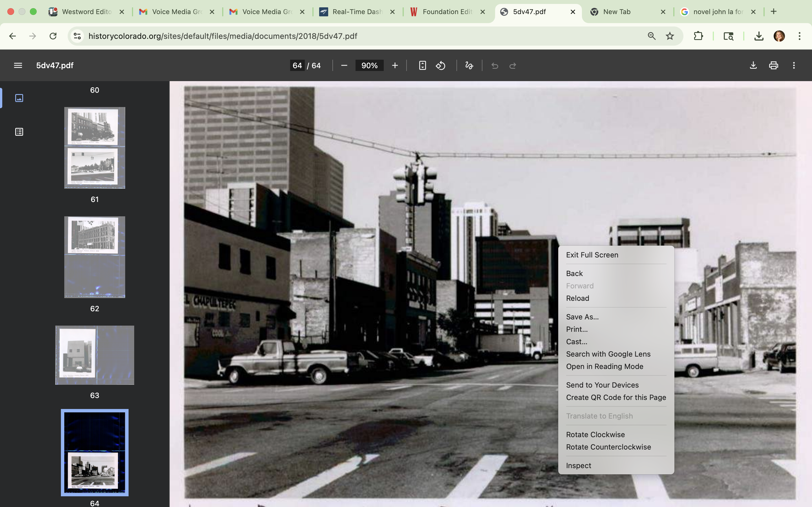Image resolution: width=812 pixels, height=507 pixels.
Task: Open Chrome extensions puzzle menu
Action: tap(698, 36)
